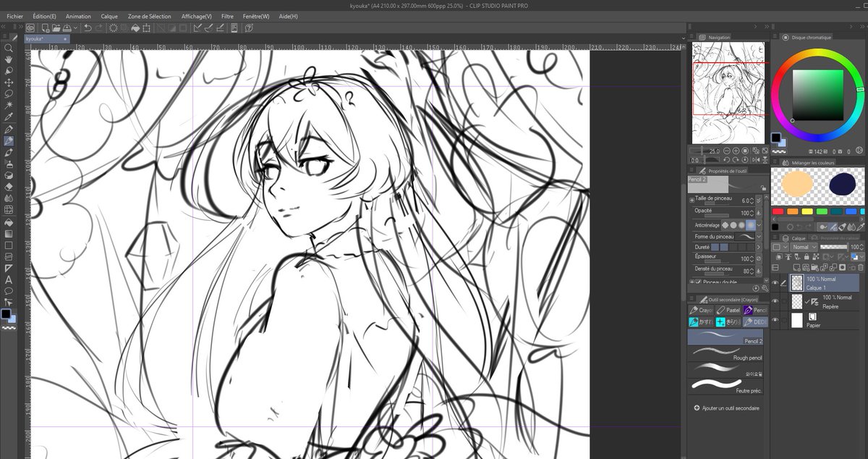Select the Text tool
Viewport: 868px width, 459px height.
(x=9, y=279)
